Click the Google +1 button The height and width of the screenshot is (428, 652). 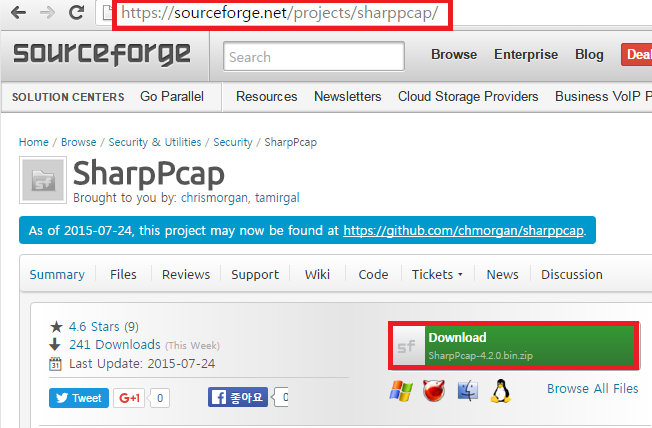tap(129, 398)
